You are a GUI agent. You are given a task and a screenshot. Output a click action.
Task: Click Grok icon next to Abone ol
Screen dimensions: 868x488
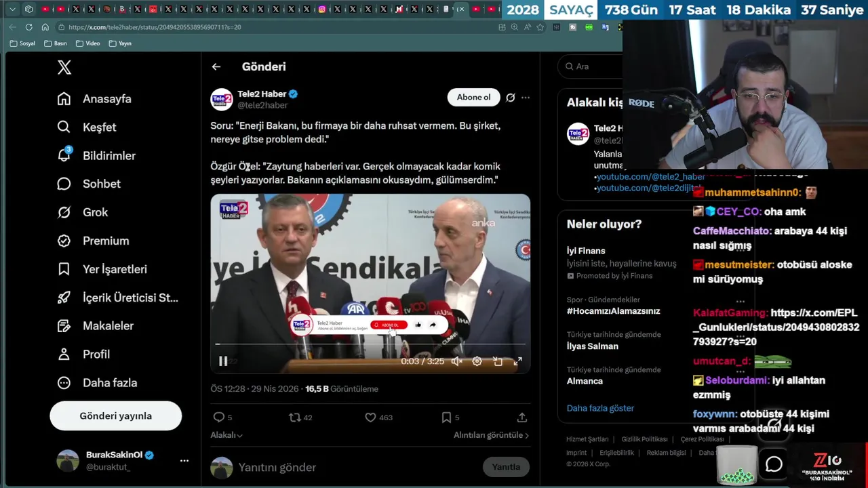point(511,98)
